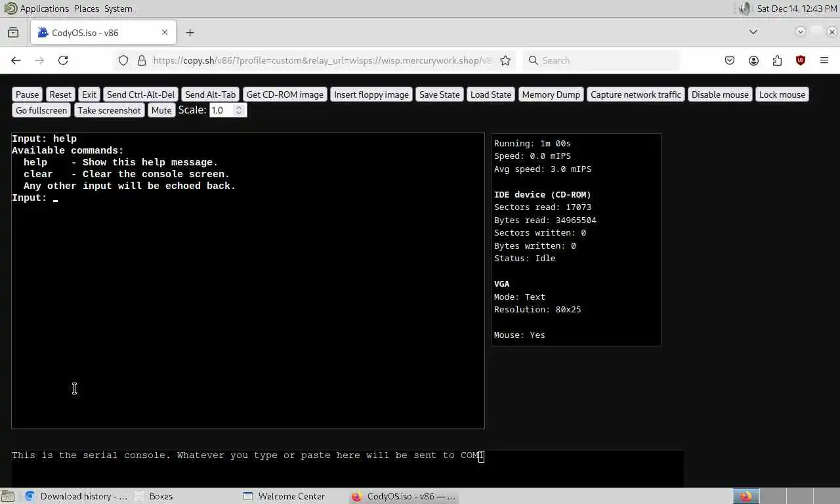Send Ctrl-Alt-Del to the emulator
The width and height of the screenshot is (840, 504).
coord(141,94)
